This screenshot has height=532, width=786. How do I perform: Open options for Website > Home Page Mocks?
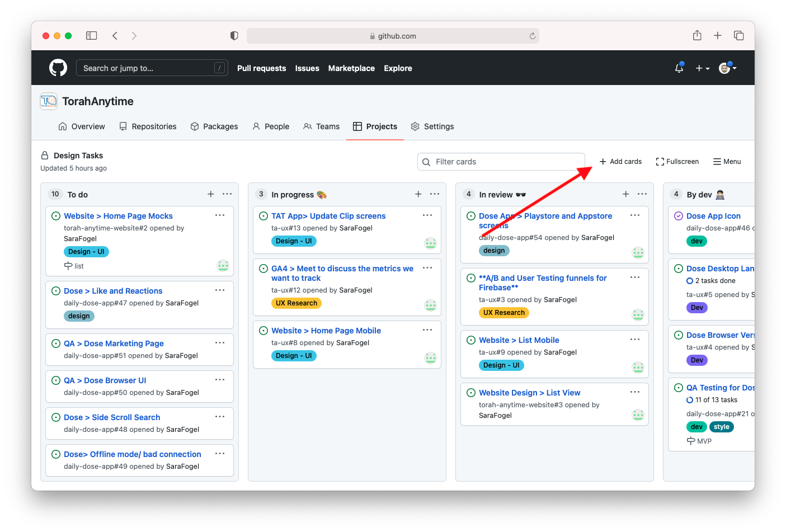(x=220, y=215)
